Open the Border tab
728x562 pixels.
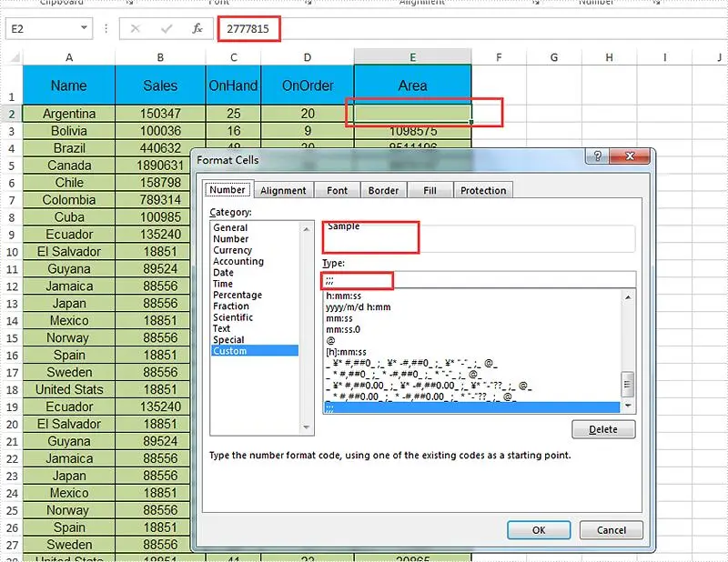tap(383, 190)
